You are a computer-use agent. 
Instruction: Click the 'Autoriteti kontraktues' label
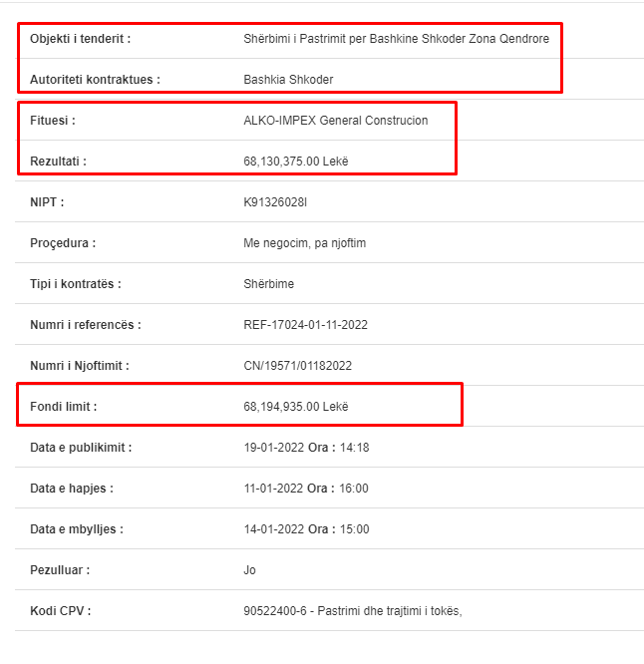click(x=96, y=79)
